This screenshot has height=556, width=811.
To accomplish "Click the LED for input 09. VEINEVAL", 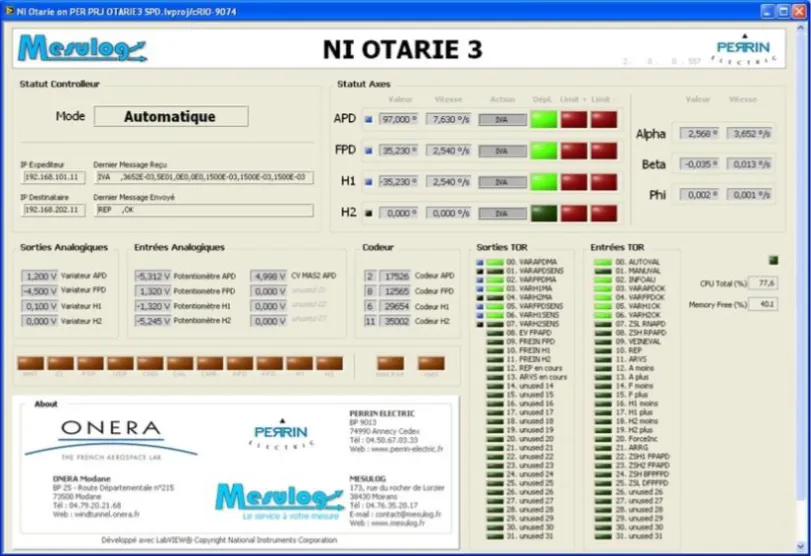I will point(603,342).
